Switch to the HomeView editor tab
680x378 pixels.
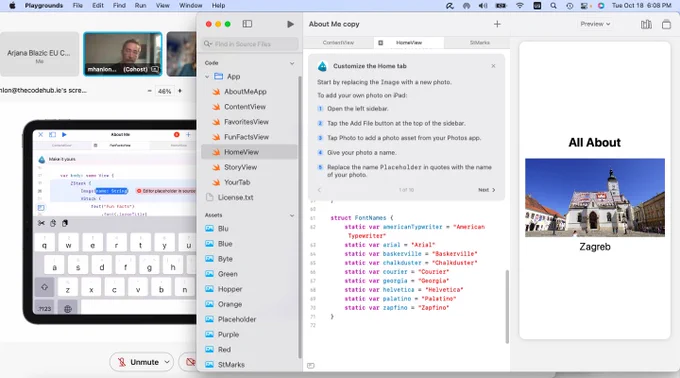tap(409, 42)
